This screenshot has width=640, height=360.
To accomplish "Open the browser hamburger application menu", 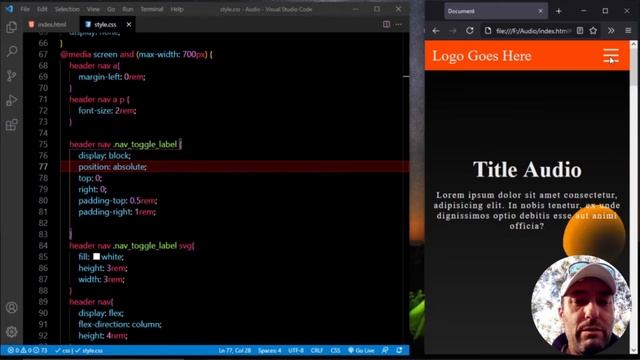I will 628,31.
